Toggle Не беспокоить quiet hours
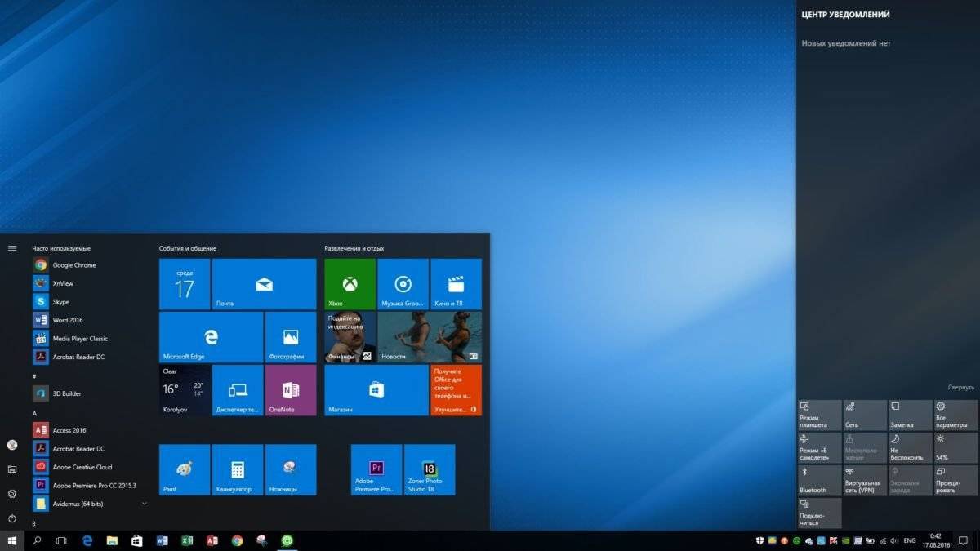This screenshot has height=551, width=980. click(910, 448)
